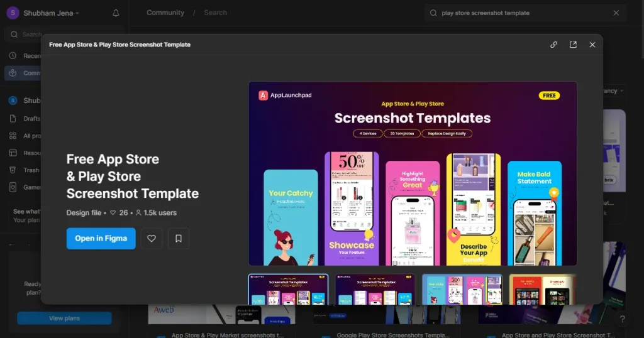Open Community in sidebar
The height and width of the screenshot is (338, 644).
click(23, 73)
